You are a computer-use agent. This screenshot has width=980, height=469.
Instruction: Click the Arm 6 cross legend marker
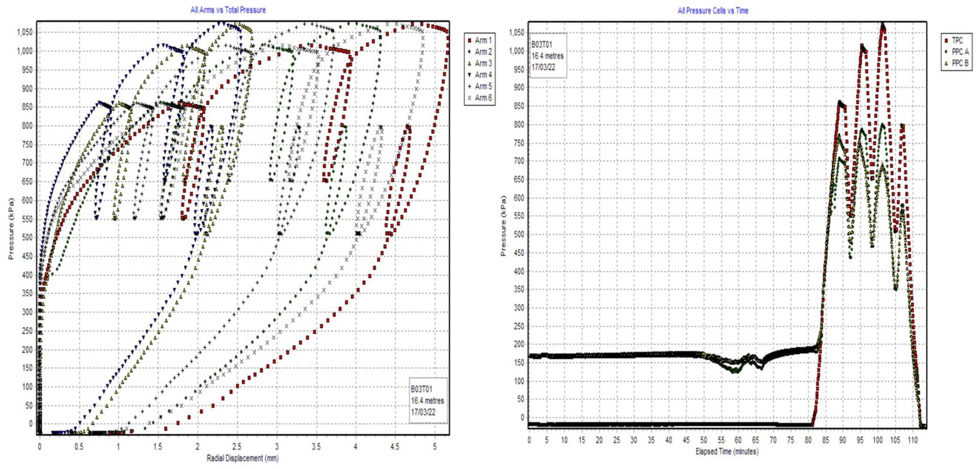469,98
